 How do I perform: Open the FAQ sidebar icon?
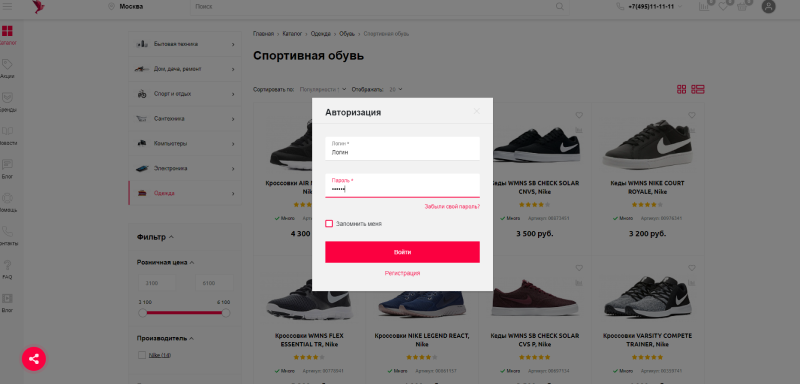[7, 269]
